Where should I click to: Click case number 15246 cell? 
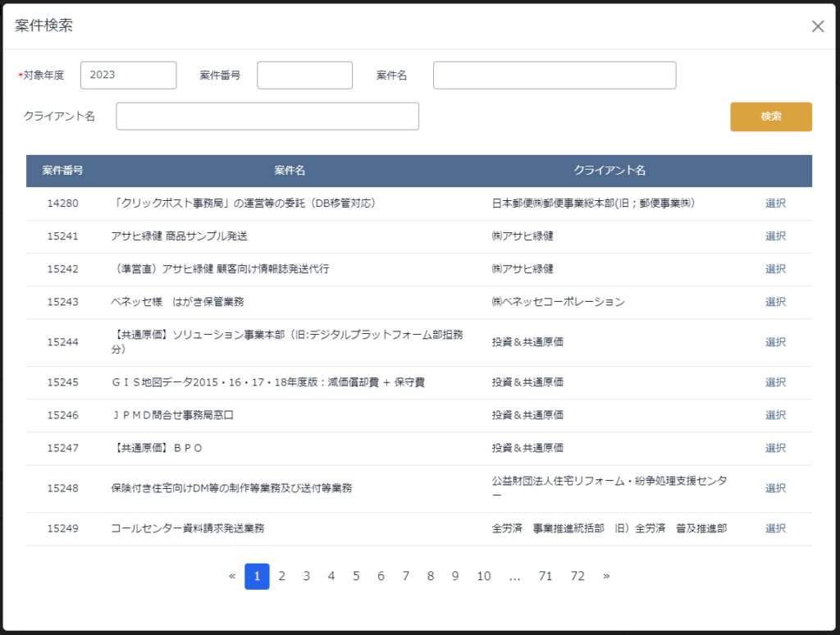62,415
